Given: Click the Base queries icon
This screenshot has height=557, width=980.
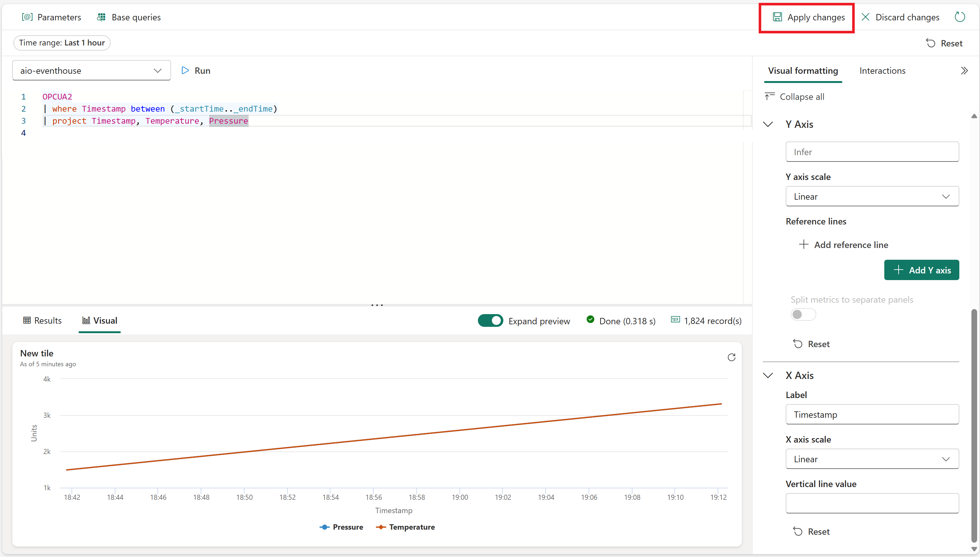Looking at the screenshot, I should pos(102,17).
